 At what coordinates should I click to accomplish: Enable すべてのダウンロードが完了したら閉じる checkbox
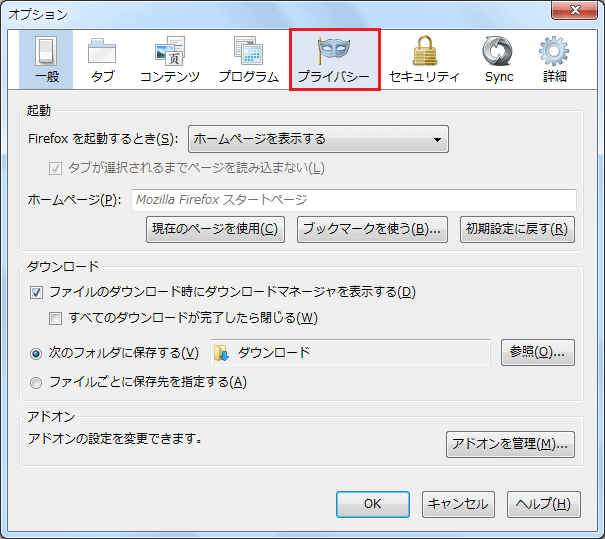[x=57, y=319]
